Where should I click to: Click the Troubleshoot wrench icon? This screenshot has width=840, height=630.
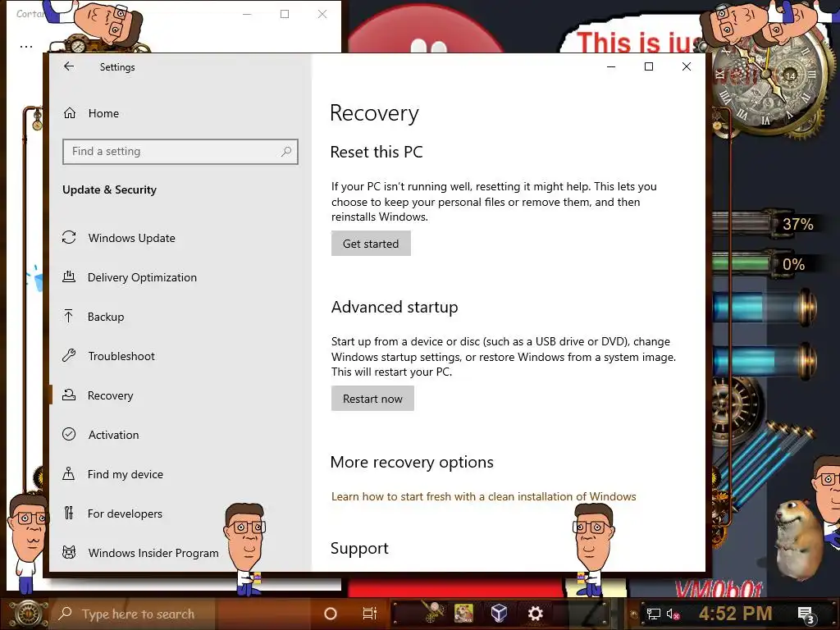[x=69, y=356]
